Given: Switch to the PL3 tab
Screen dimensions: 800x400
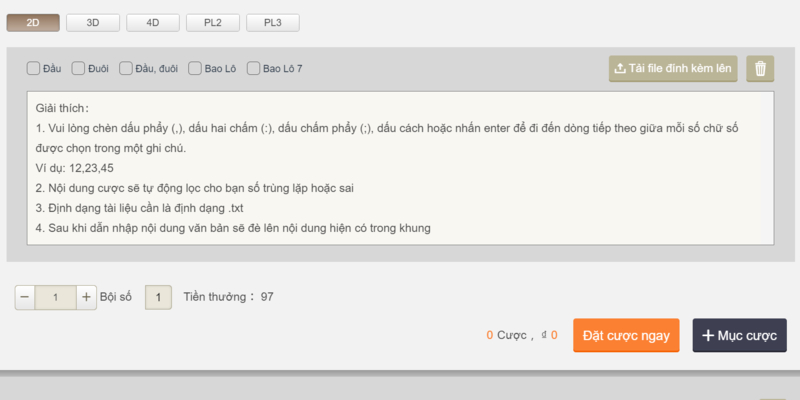Looking at the screenshot, I should tap(272, 22).
